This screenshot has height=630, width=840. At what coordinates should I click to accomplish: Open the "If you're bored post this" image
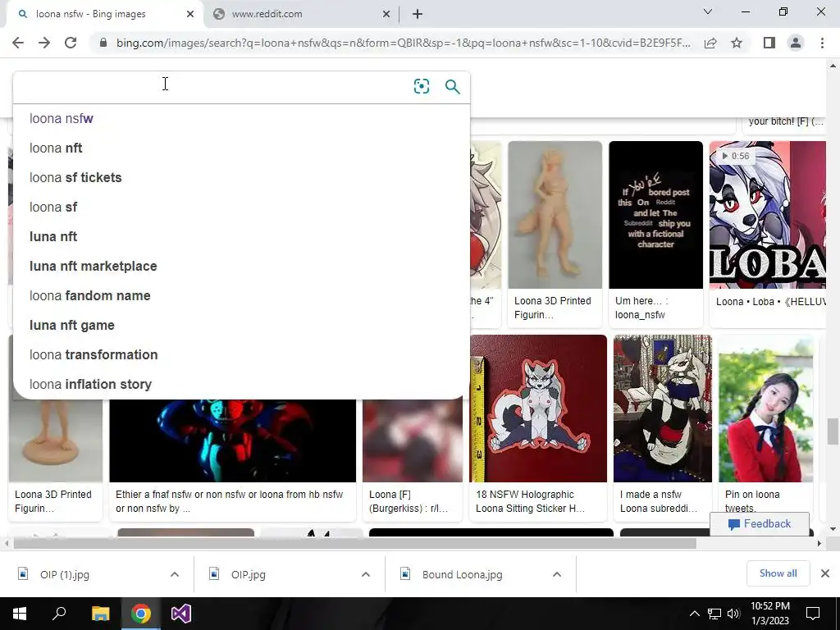click(655, 215)
